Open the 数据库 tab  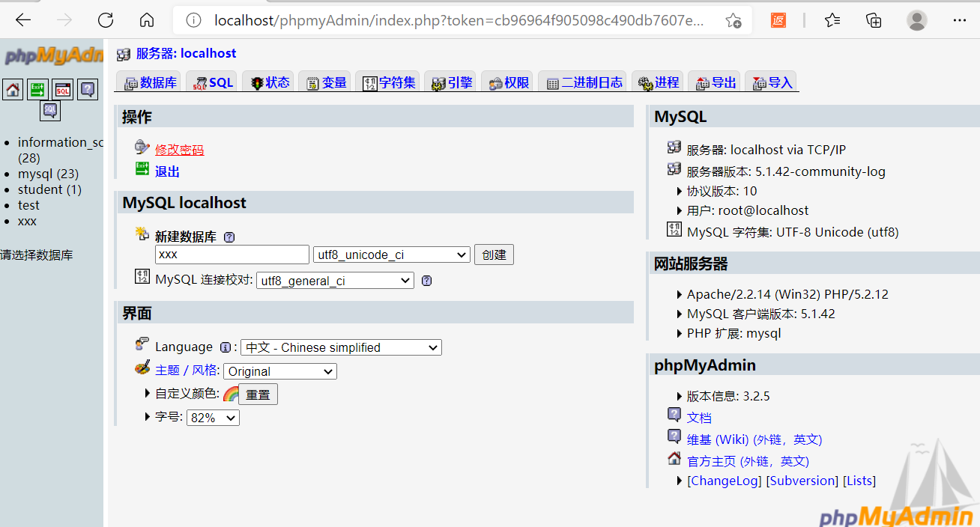coord(150,82)
